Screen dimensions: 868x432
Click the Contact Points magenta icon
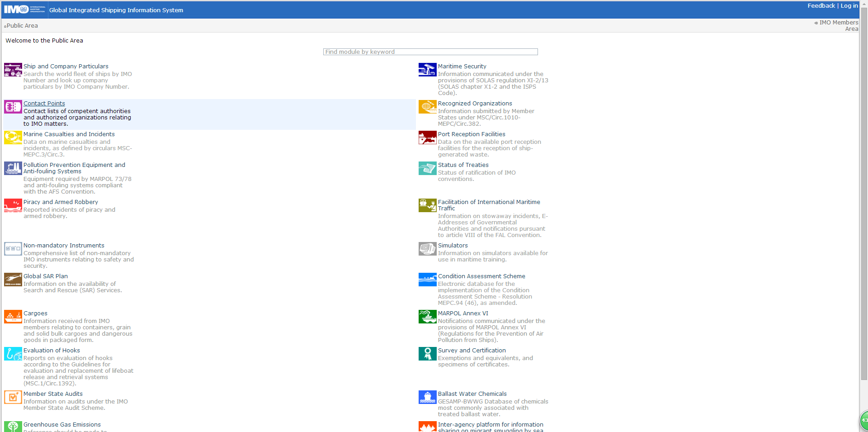pos(13,107)
